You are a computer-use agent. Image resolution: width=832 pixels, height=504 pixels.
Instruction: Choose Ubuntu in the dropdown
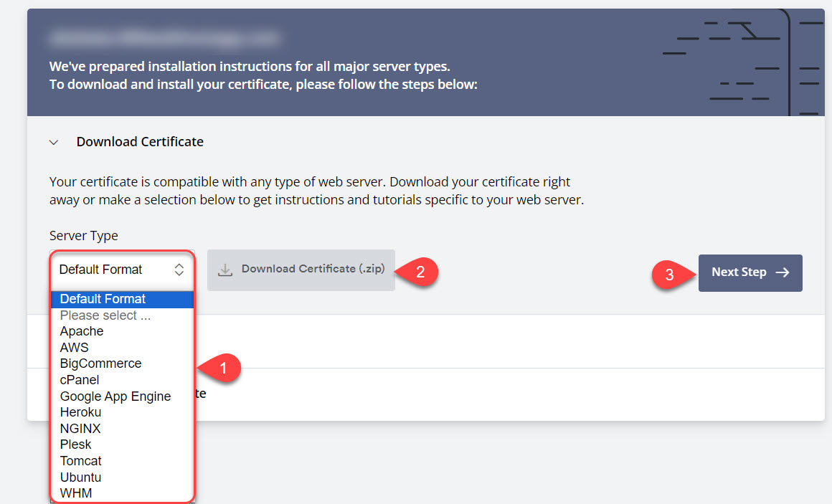[80, 477]
